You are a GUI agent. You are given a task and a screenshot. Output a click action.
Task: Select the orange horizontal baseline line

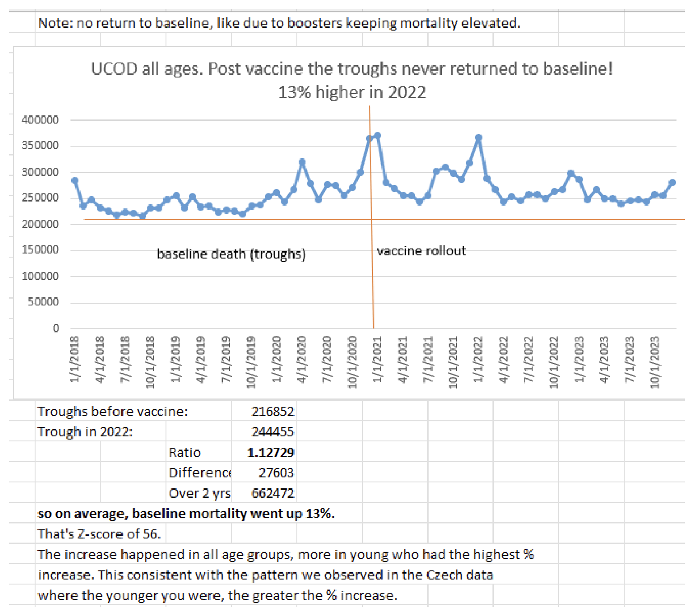pos(502,219)
